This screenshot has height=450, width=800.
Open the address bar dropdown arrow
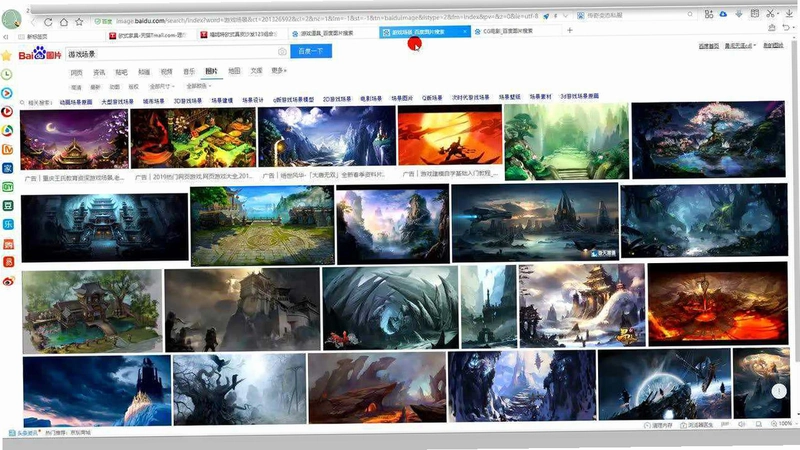[565, 16]
